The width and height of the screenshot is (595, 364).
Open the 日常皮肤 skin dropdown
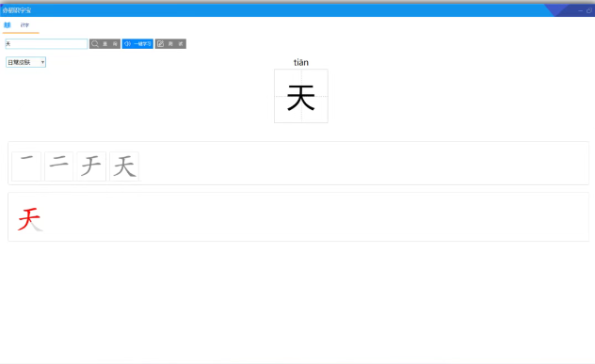click(25, 62)
